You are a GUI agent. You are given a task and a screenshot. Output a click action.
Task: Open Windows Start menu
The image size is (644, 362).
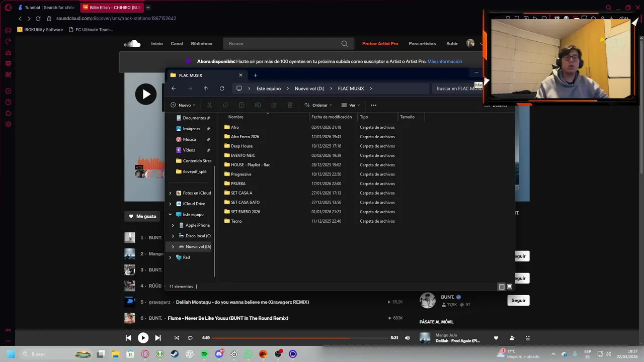pos(11,354)
